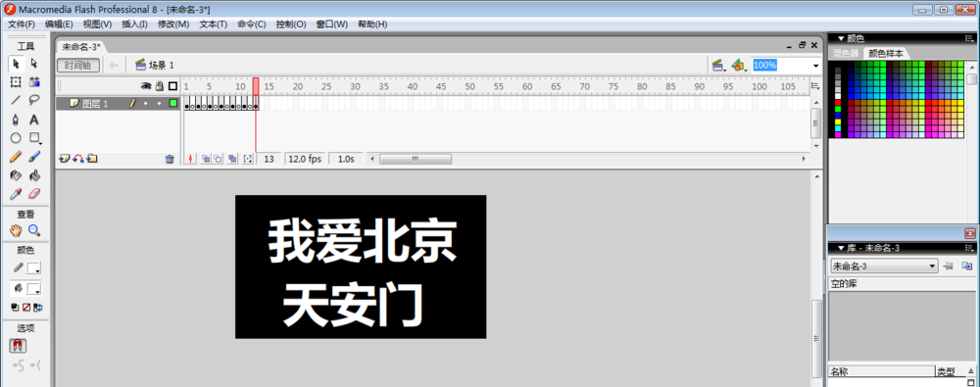Select the Zoom magnifier tool
This screenshot has height=387, width=980.
pos(34,230)
